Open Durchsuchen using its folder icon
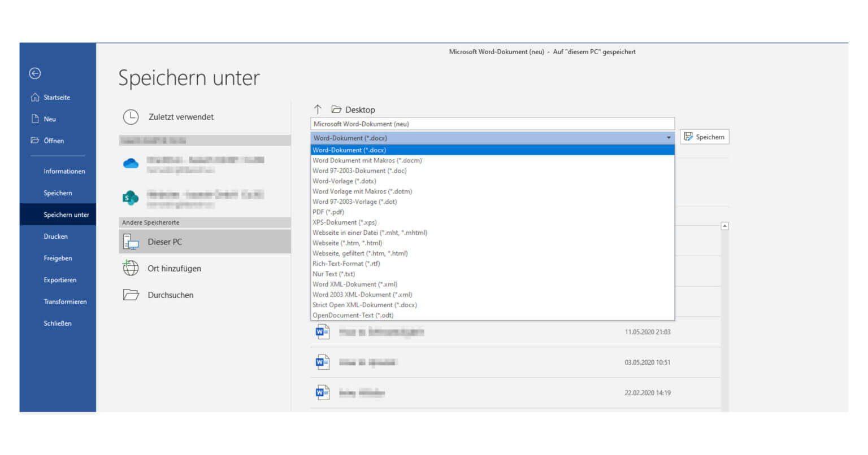868x455 pixels. click(x=131, y=295)
